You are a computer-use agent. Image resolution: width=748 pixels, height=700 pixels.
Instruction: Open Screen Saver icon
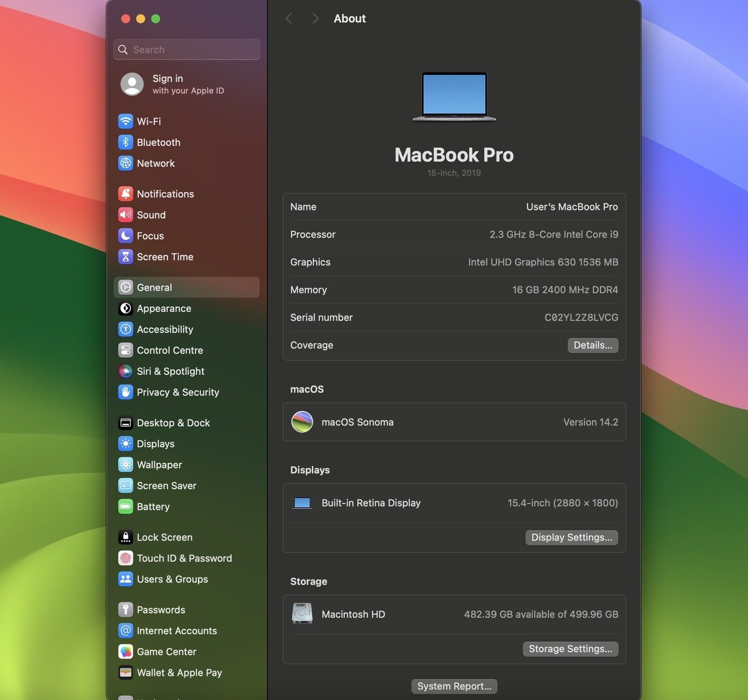click(125, 486)
